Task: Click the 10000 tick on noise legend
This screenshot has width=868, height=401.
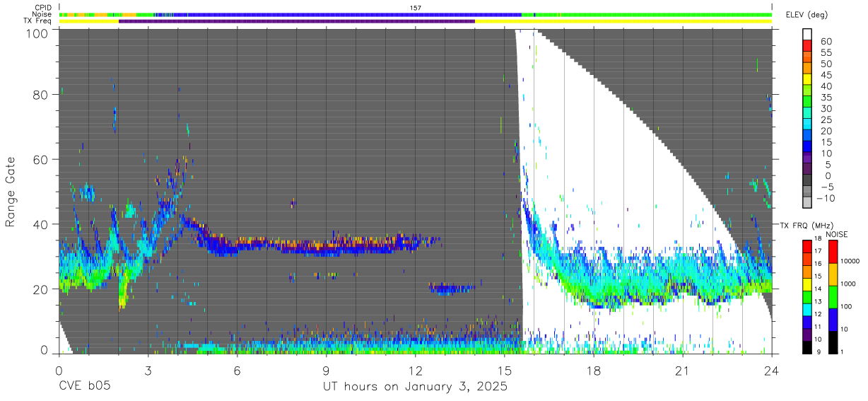Action: 851,262
